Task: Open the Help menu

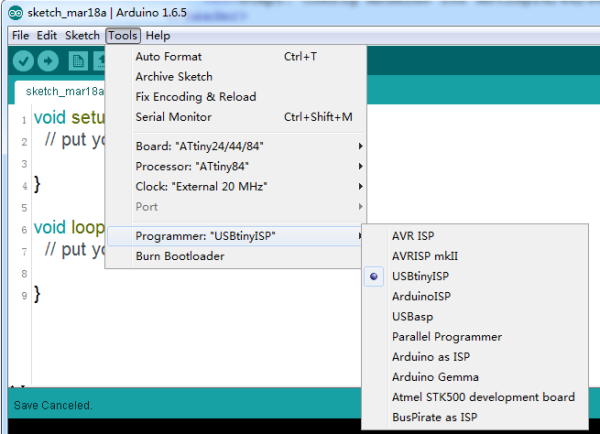Action: [158, 36]
